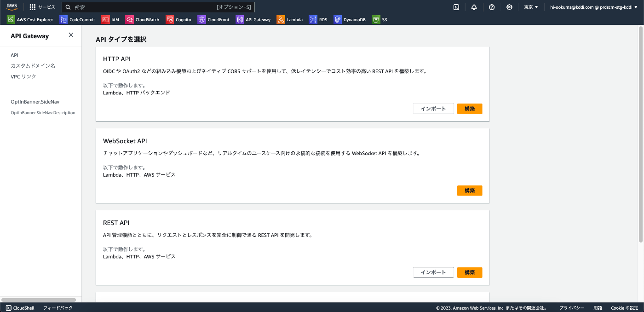Open DynamoDB shortcut icon
Image resolution: width=644 pixels, height=312 pixels.
click(338, 20)
